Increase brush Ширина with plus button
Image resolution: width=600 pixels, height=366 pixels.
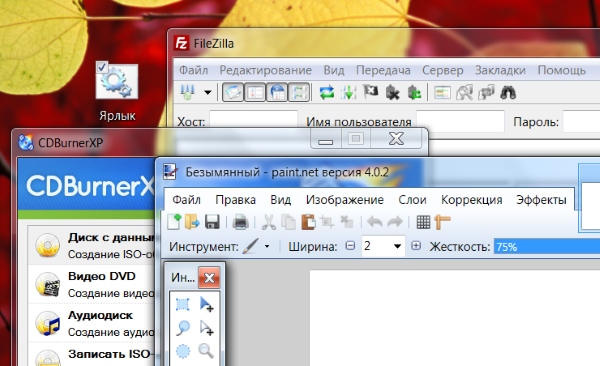[x=416, y=246]
